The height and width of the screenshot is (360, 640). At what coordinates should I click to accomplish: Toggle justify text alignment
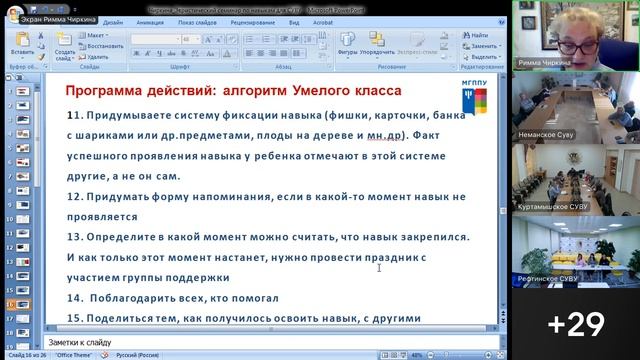283,53
